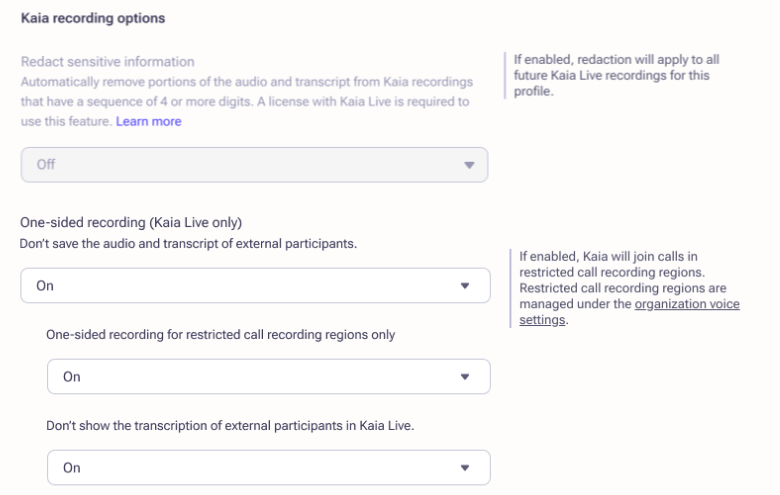
Task: Follow the Learn more link
Action: click(149, 121)
